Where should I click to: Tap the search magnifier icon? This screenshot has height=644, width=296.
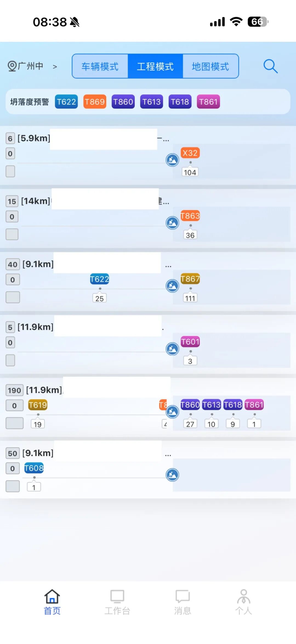click(x=270, y=66)
